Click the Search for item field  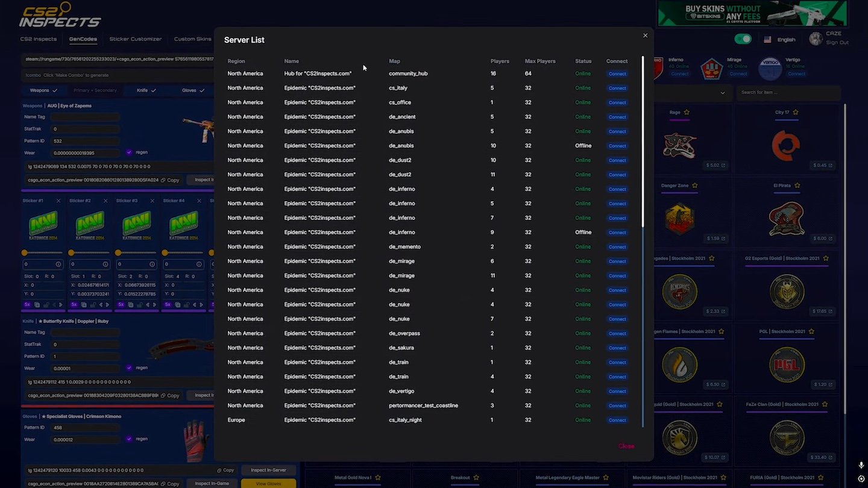click(x=788, y=93)
